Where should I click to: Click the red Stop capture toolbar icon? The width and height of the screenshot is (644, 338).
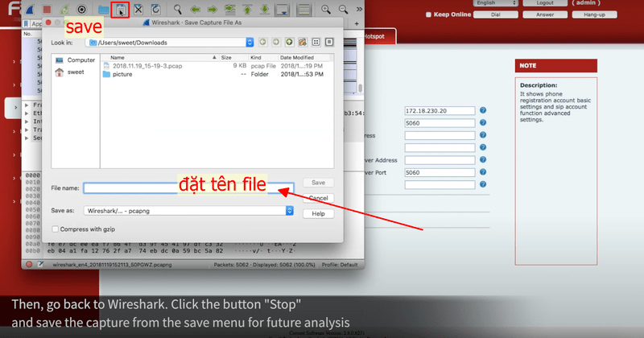(x=47, y=10)
